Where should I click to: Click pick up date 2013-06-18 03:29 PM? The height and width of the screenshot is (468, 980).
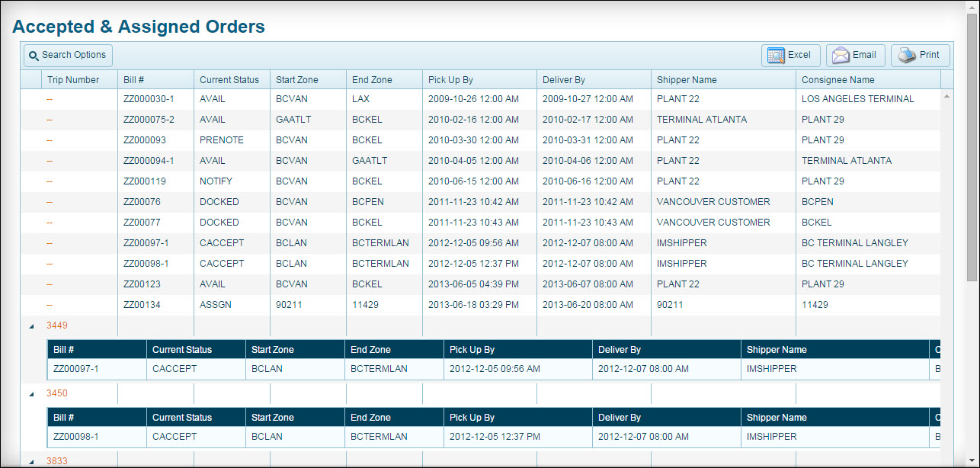tap(473, 305)
